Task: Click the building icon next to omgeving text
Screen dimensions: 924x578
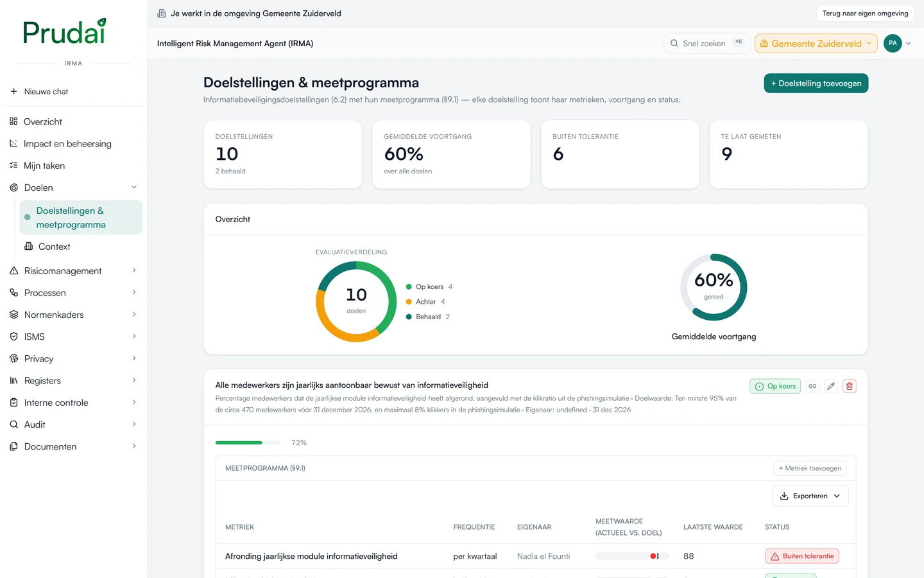Action: [162, 13]
